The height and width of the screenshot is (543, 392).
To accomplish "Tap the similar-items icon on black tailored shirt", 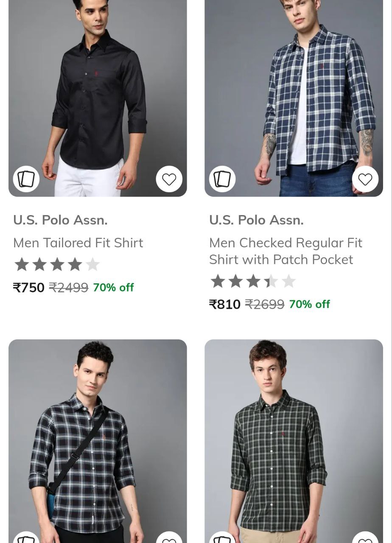I will pyautogui.click(x=26, y=179).
